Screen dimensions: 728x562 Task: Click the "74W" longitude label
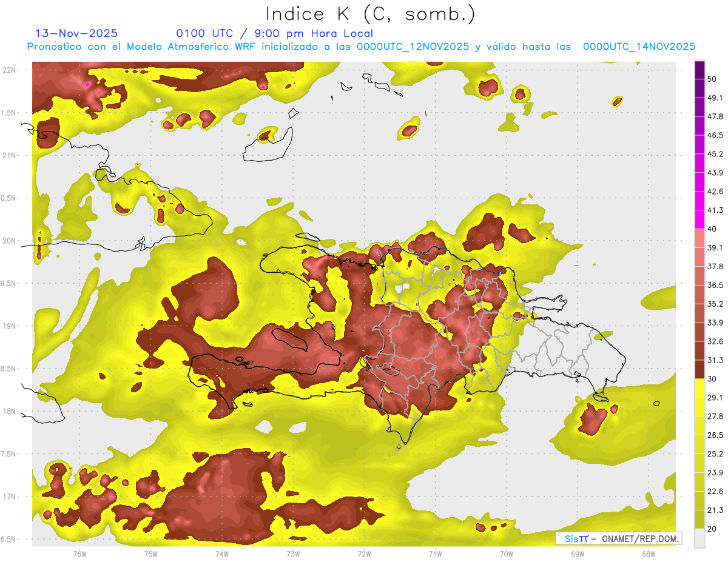[222, 554]
